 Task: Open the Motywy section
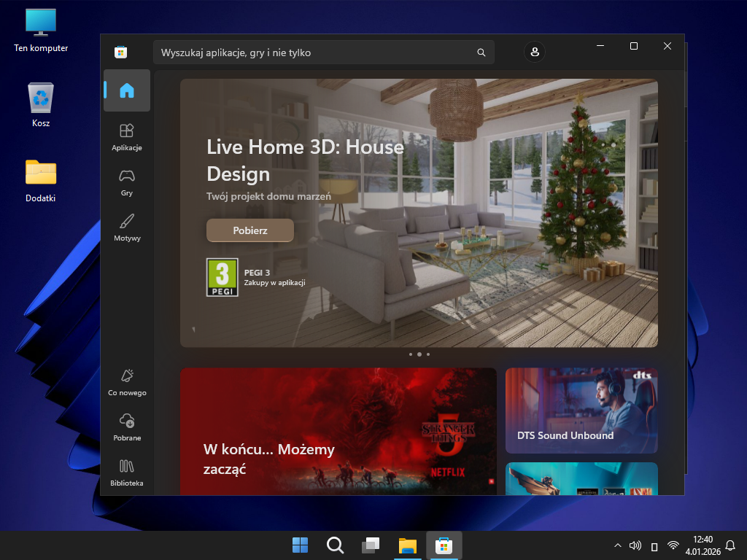(127, 227)
